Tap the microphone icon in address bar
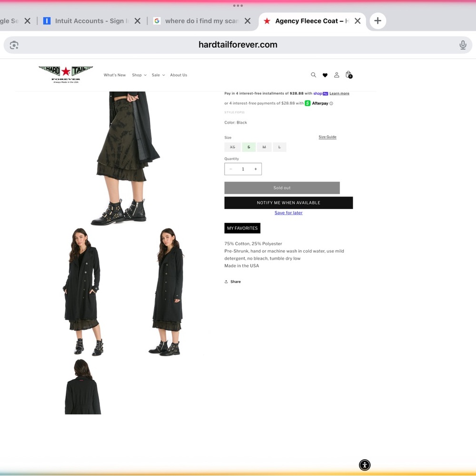 tap(462, 45)
